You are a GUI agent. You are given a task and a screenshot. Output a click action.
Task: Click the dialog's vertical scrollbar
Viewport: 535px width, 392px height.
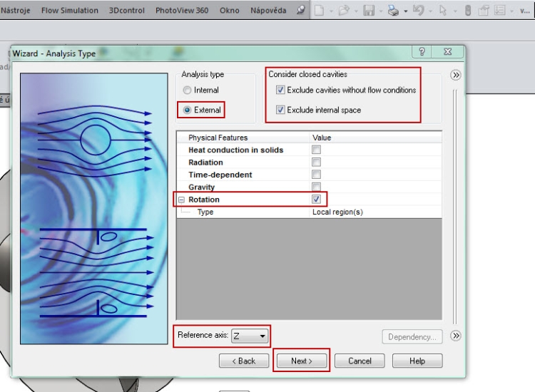point(454,207)
